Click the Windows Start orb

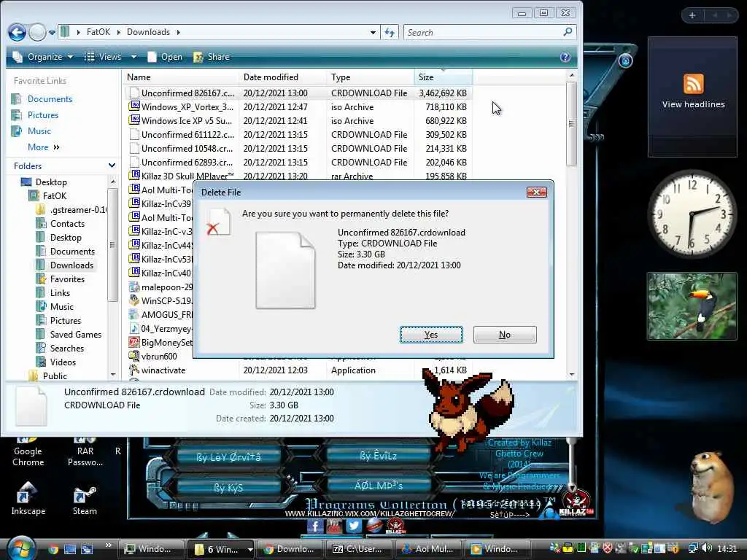pos(21,548)
